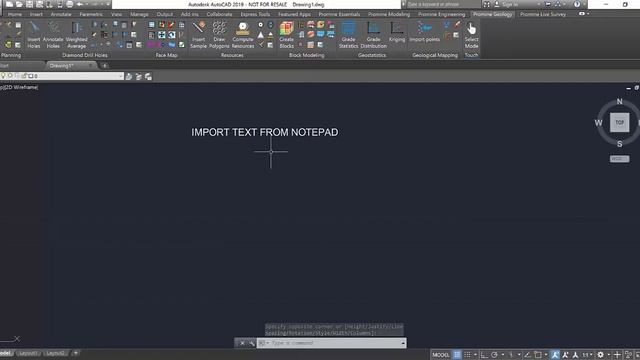Image resolution: width=640 pixels, height=360 pixels.
Task: Toggle snap mode in status bar
Action: pos(467,355)
